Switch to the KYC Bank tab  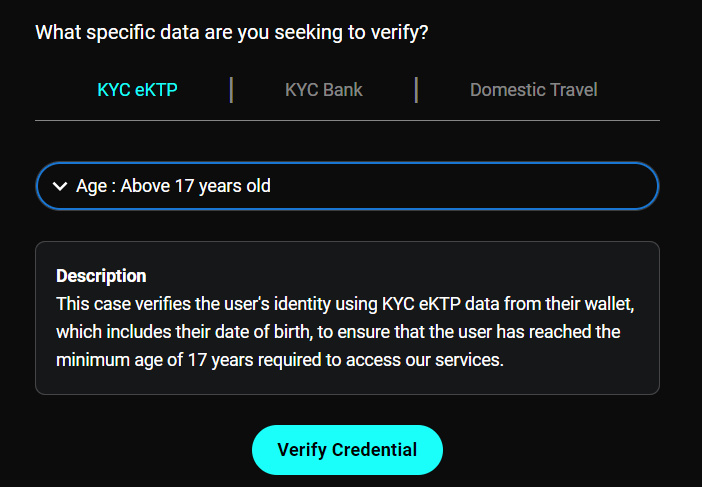[x=323, y=90]
